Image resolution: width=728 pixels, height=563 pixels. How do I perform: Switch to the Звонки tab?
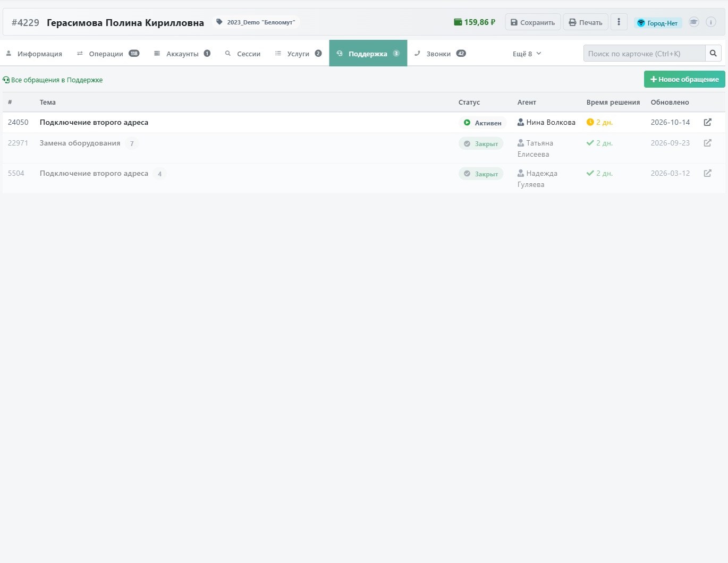pos(440,54)
